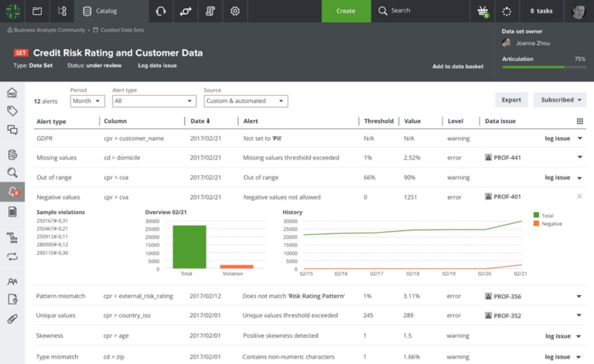
Task: Open the attachments paperclip icon in sidebar
Action: (12, 318)
